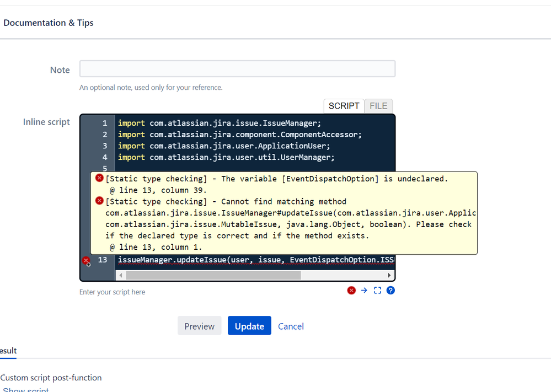Screen dimensions: 551x392
Task: Click the horizontal scrollbar thumb in script editor
Action: (213, 275)
